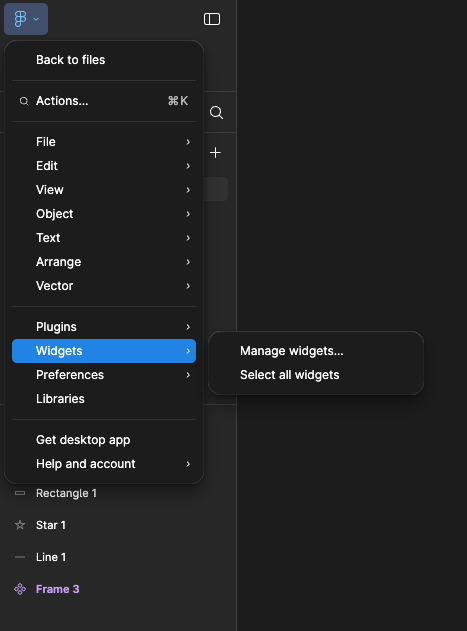
Task: Choose Manage widgets… in submenu
Action: pos(316,351)
